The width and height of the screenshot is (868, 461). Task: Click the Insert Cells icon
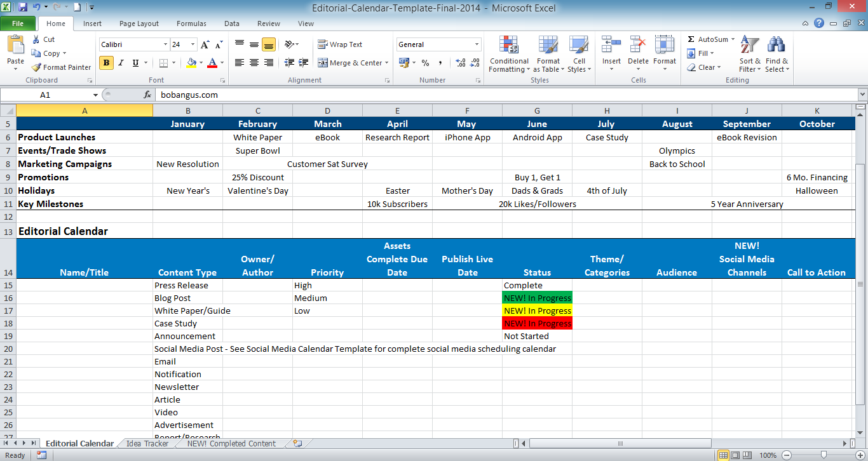(611, 44)
